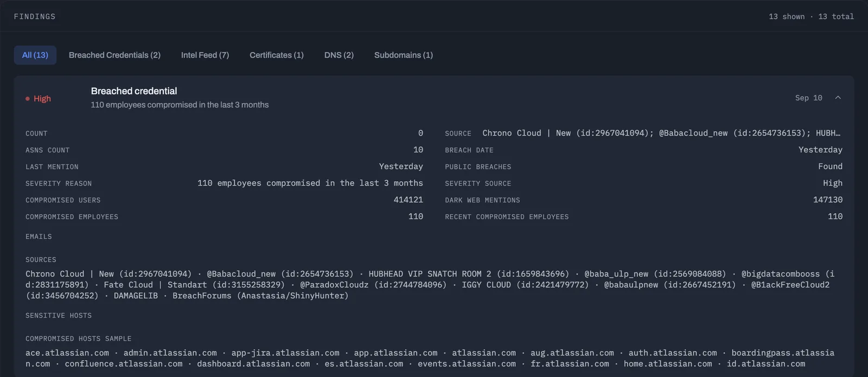Click the Public Breaches value Found

click(x=831, y=167)
